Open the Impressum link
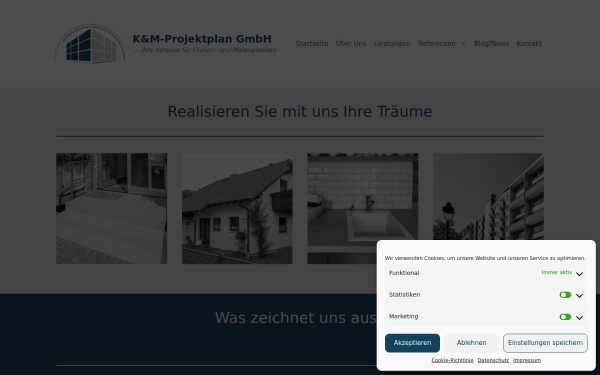The image size is (600, 375). coord(527,360)
